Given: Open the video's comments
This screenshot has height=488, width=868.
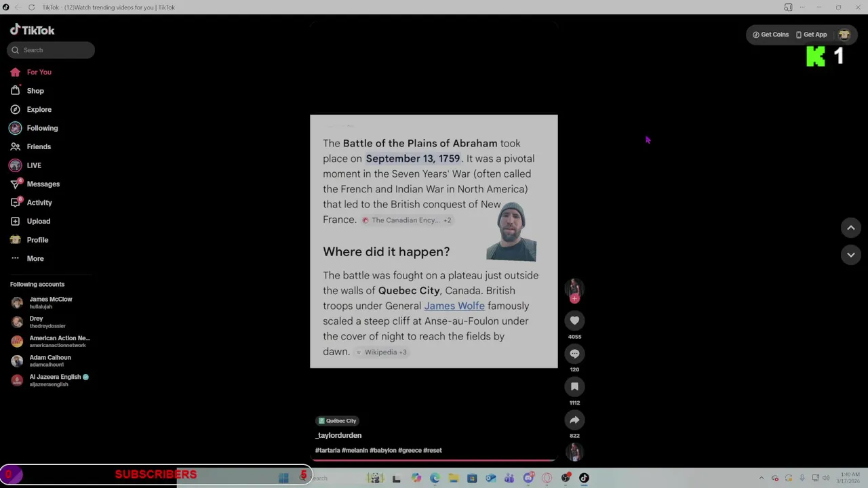Looking at the screenshot, I should tap(574, 354).
